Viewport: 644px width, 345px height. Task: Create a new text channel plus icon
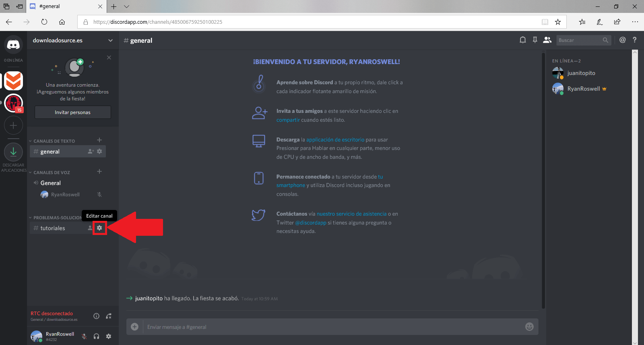99,140
